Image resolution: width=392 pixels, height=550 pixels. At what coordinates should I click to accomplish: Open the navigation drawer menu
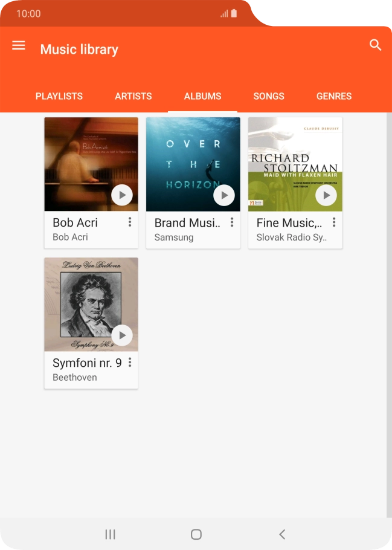coord(19,45)
